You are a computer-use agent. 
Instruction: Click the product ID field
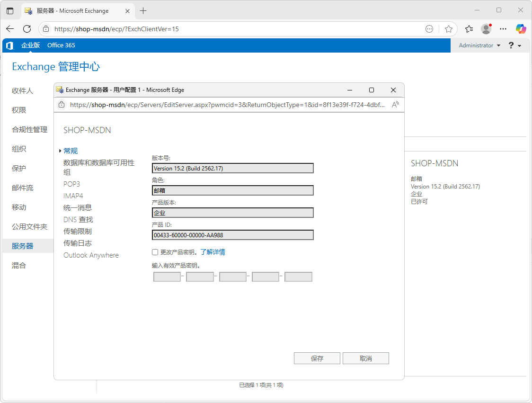[233, 235]
